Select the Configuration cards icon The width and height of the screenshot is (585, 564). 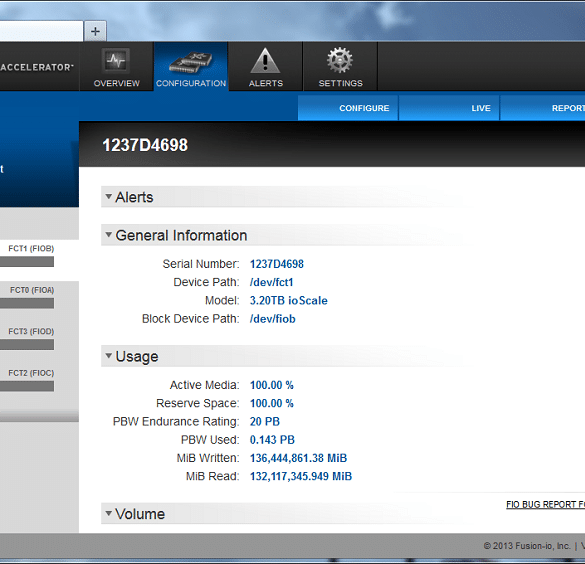pos(191,62)
